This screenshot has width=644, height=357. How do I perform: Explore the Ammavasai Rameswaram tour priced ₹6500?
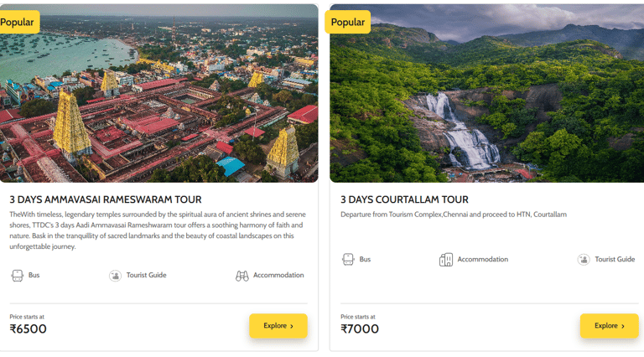coord(278,326)
